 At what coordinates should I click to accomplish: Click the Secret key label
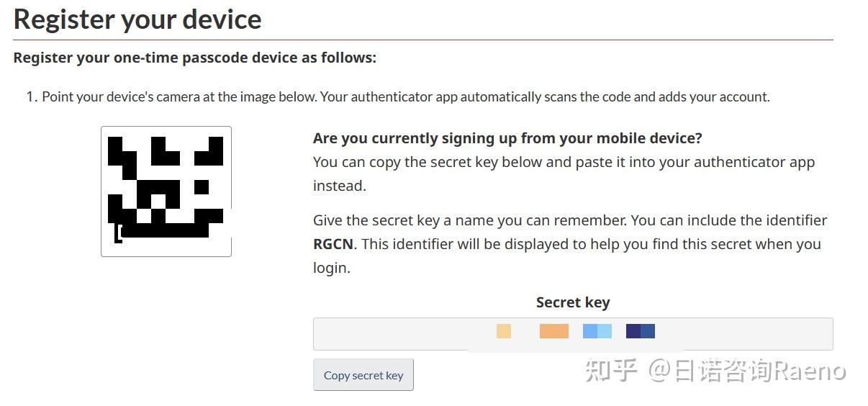coord(572,302)
